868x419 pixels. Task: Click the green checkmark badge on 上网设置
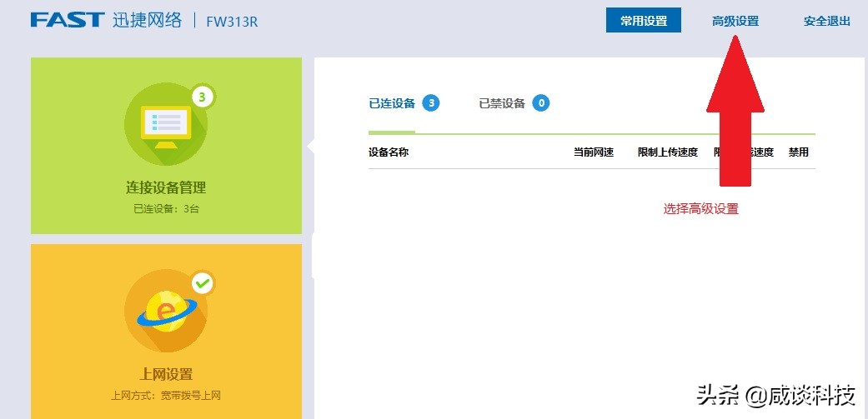pos(203,284)
